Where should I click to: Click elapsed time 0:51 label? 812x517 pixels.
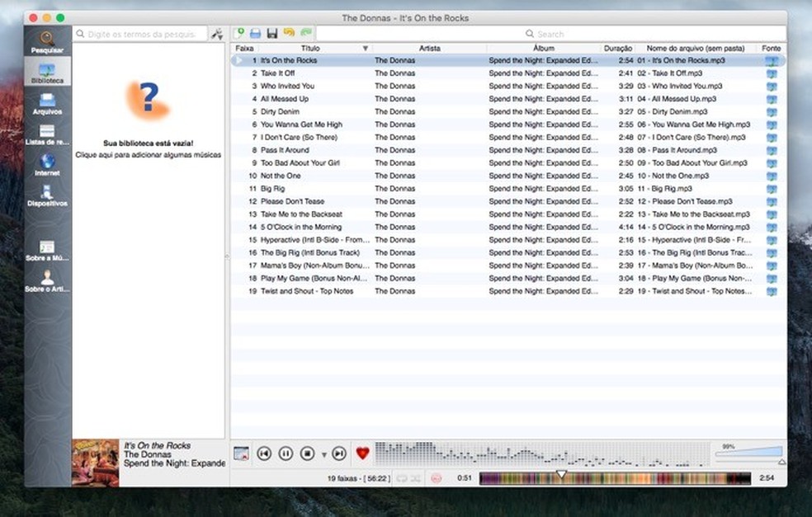[x=465, y=478]
